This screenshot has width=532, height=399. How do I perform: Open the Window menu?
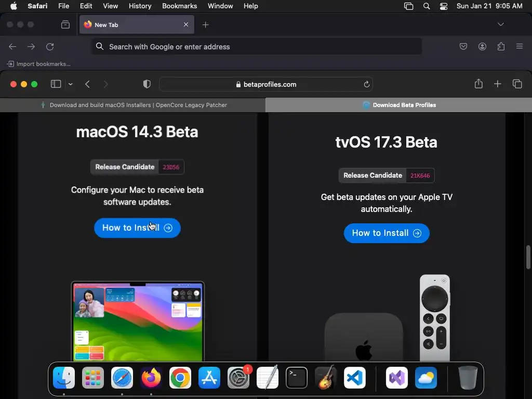coord(220,6)
